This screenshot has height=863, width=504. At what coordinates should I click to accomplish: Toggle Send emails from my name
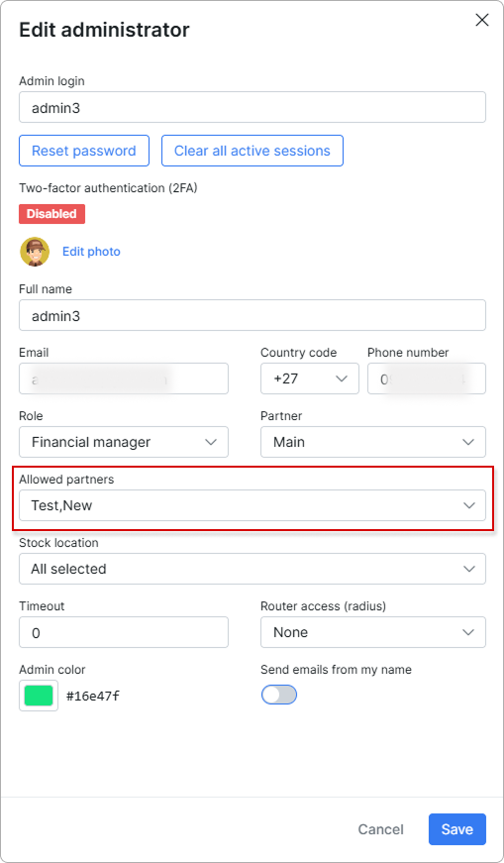coord(279,695)
